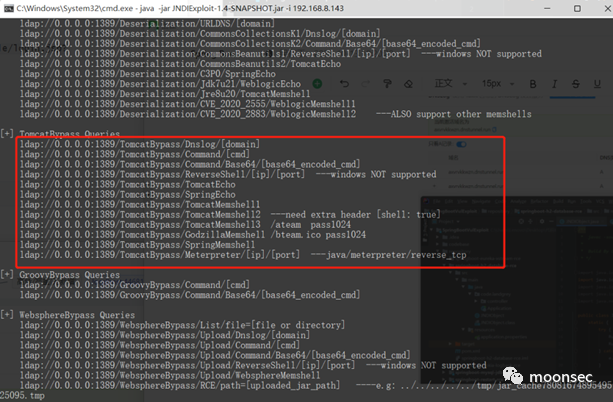Viewport: 613px width, 402px height.
Task: Click the TomcatBypass Queries heading
Action: (x=70, y=133)
